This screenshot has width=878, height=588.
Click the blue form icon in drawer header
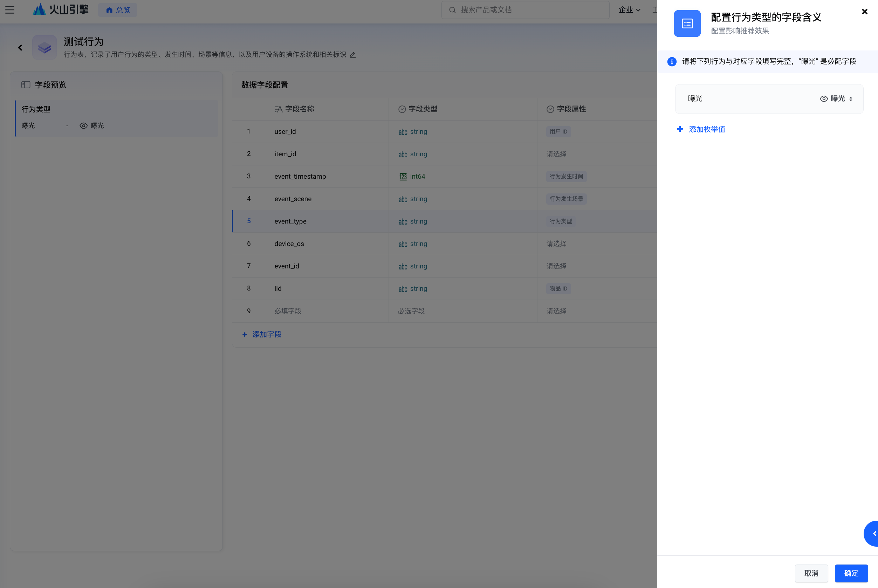687,23
